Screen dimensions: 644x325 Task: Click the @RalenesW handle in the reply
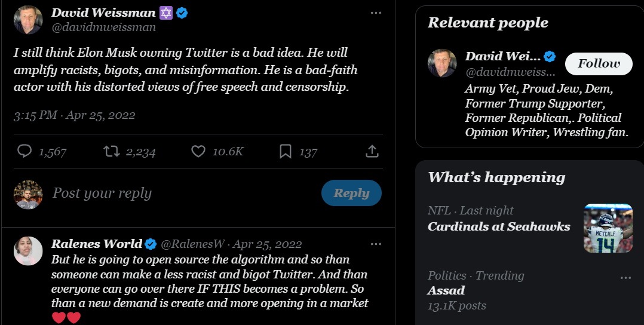pos(193,244)
